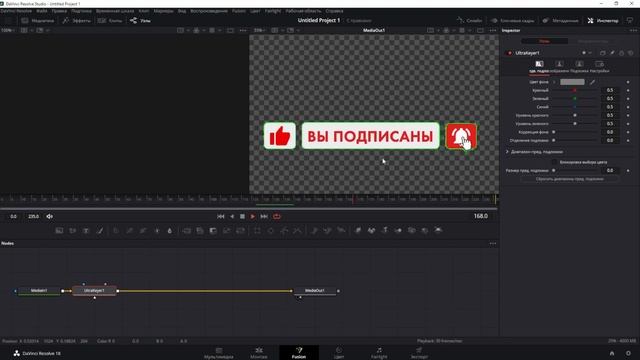
Task: Add a Paint node from toolbar
Action: coord(100,231)
